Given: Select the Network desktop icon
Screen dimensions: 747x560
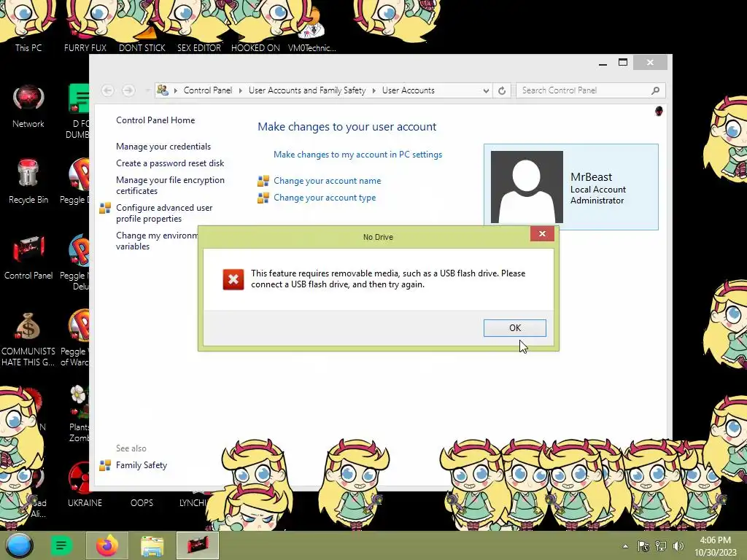Looking at the screenshot, I should coord(28,106).
